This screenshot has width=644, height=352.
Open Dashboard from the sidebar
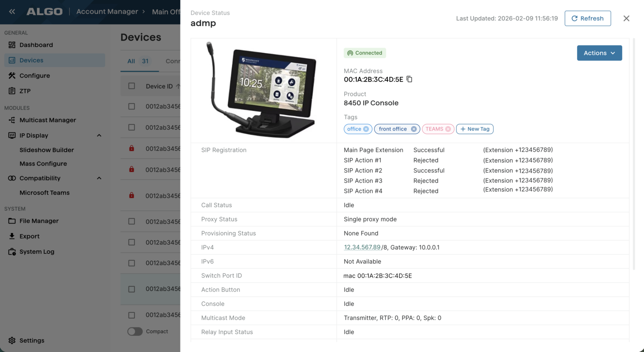36,45
